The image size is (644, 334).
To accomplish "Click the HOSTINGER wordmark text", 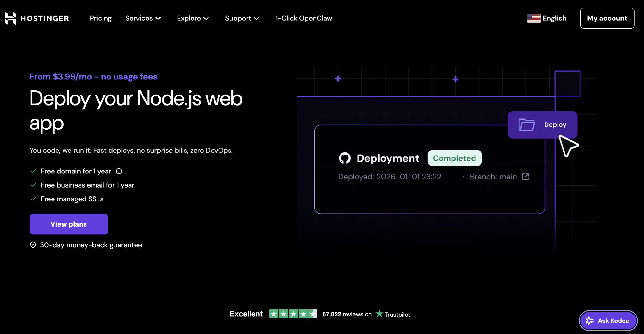I will (x=45, y=19).
